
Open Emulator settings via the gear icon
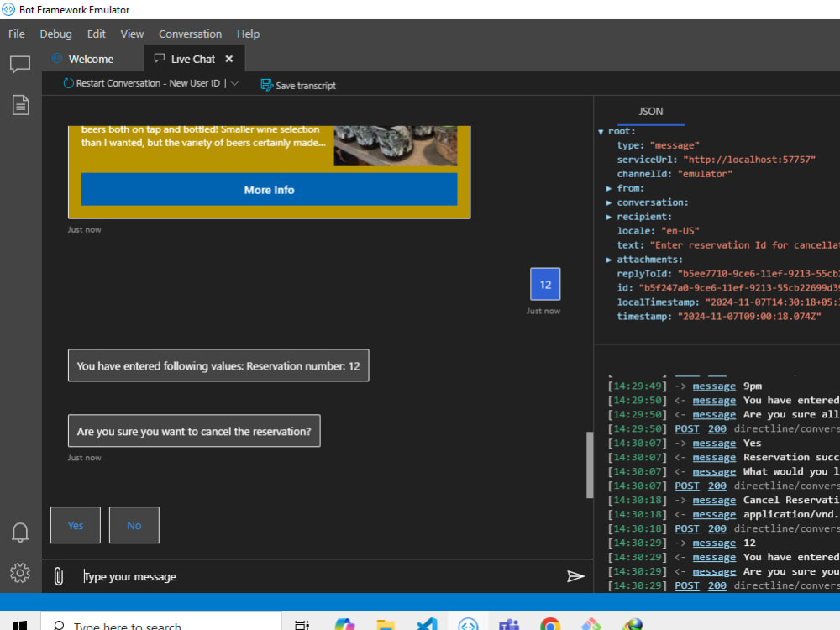point(19,574)
